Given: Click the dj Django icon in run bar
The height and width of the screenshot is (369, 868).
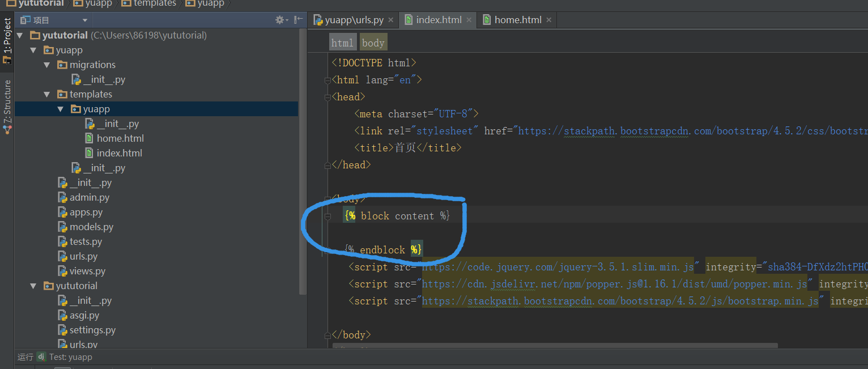Looking at the screenshot, I should point(41,357).
